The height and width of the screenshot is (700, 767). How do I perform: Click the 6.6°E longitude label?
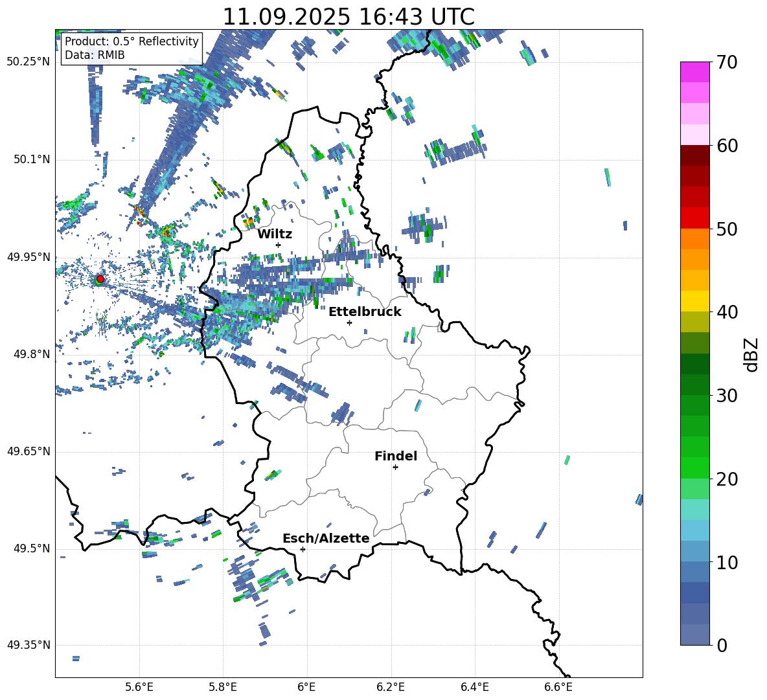558,687
